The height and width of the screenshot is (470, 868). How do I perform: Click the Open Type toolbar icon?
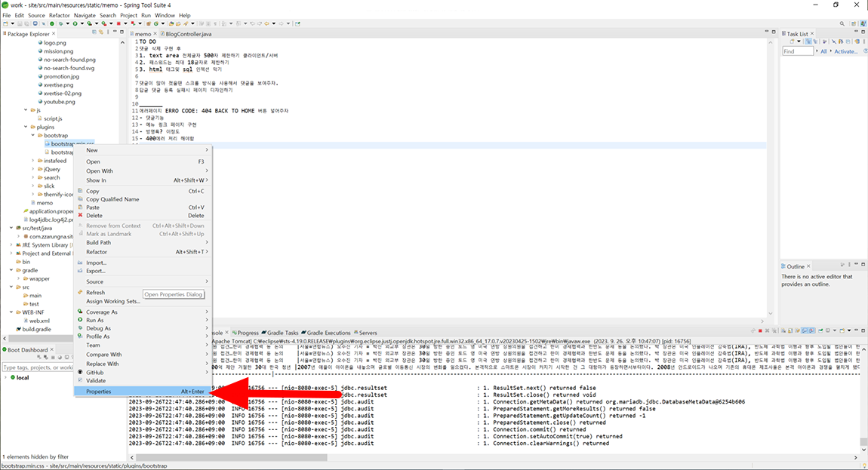171,24
